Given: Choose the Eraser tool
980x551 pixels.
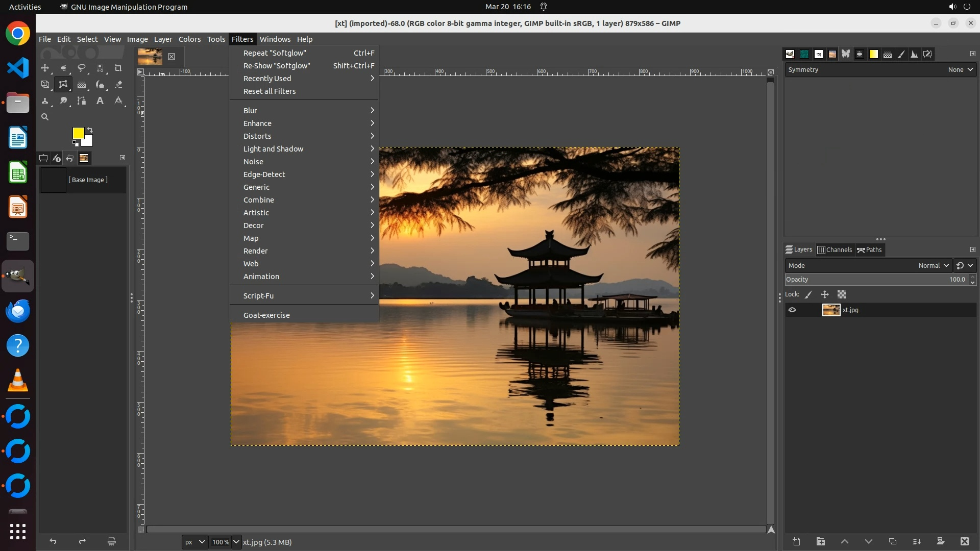Looking at the screenshot, I should (x=118, y=85).
